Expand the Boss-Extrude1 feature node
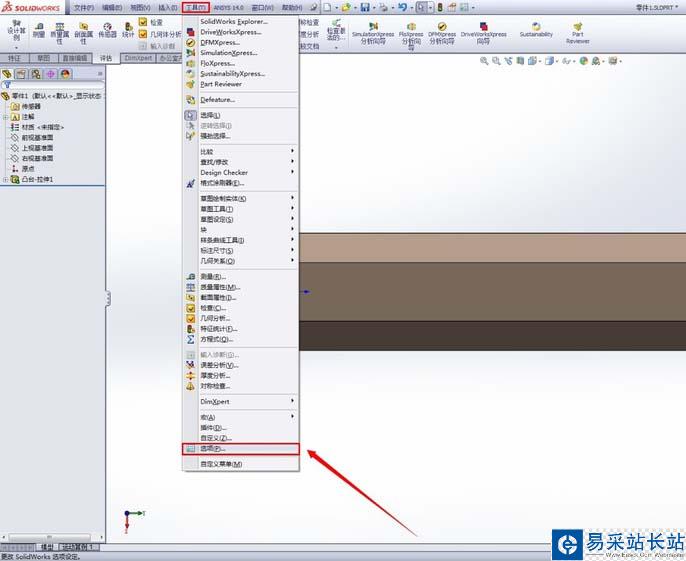The width and height of the screenshot is (686, 561). [5, 179]
